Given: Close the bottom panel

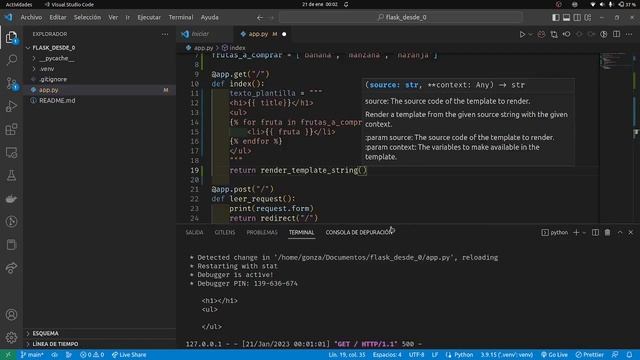Looking at the screenshot, I should coord(631,232).
